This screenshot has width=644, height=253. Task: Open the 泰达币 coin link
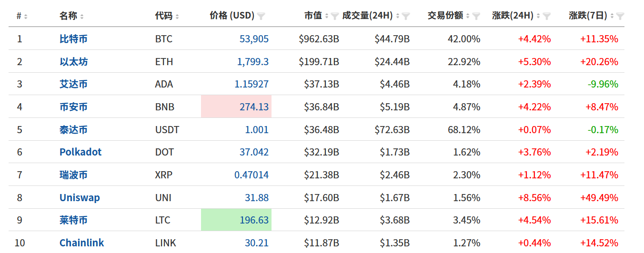(73, 130)
